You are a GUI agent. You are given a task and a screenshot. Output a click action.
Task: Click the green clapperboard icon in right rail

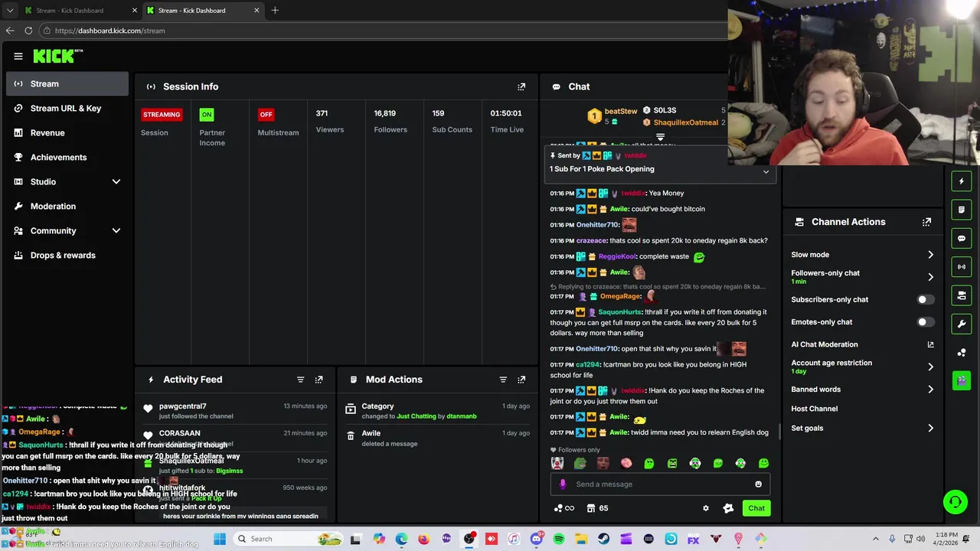point(962,380)
